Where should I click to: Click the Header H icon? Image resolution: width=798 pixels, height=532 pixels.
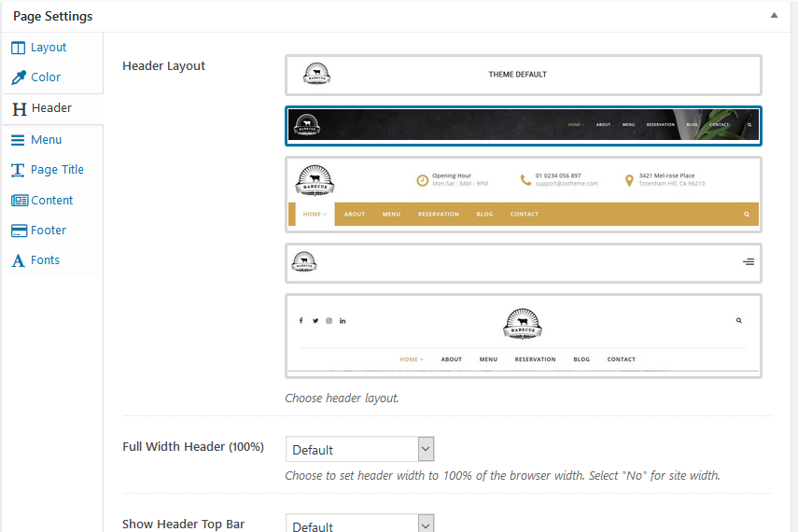19,108
